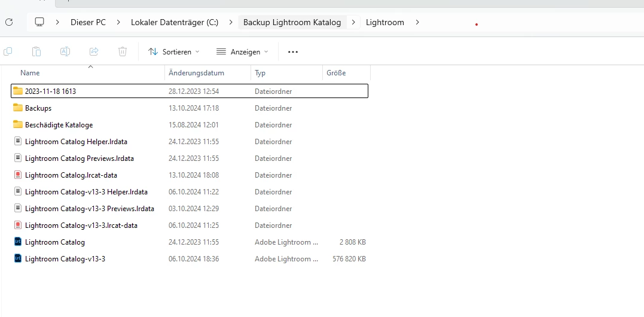
Task: Sort by the Größe column header
Action: (x=336, y=73)
